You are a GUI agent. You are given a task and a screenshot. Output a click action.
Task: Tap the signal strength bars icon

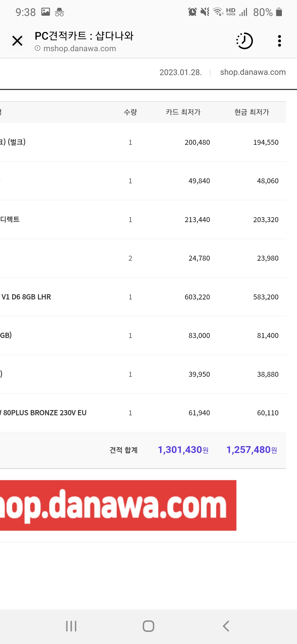tap(243, 12)
